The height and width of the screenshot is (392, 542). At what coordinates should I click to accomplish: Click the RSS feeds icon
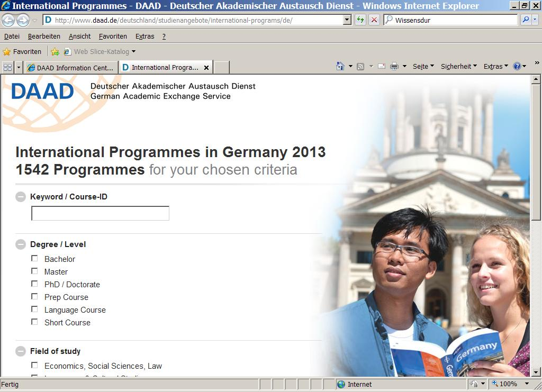coord(360,66)
